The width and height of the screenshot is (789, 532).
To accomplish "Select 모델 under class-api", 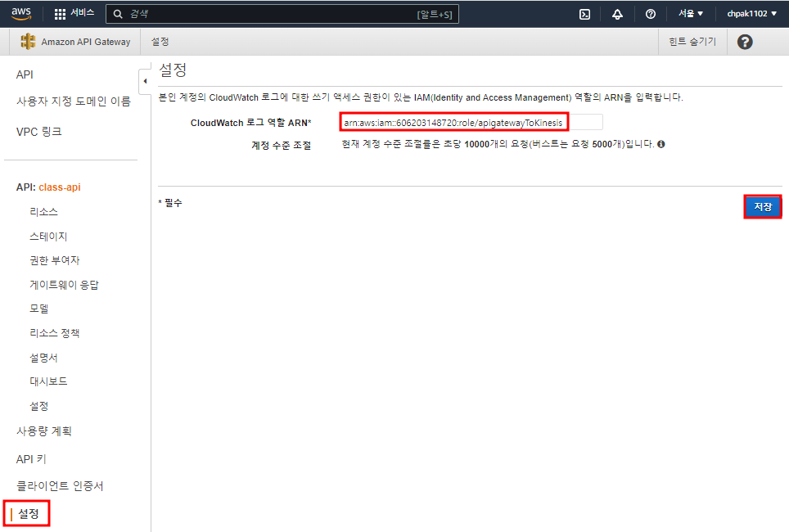I will pyautogui.click(x=38, y=309).
